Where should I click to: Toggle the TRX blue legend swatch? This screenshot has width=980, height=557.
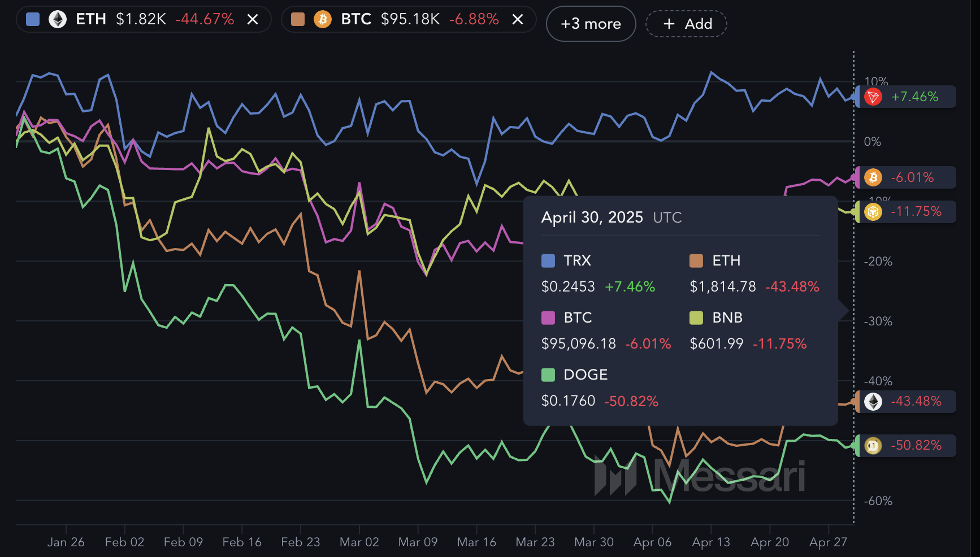(x=547, y=261)
